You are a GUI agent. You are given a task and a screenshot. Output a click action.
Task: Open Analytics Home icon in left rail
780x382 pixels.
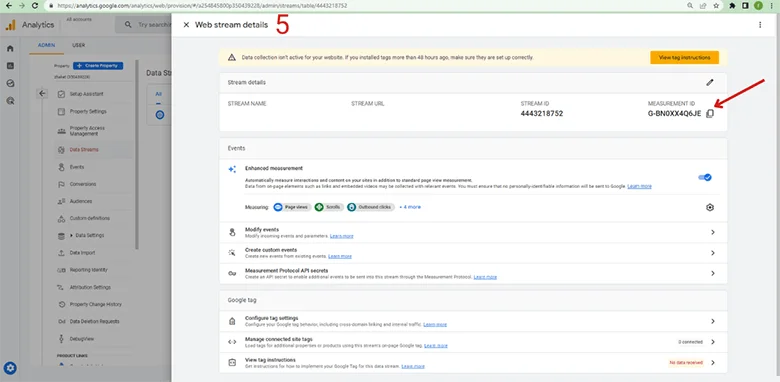pyautogui.click(x=10, y=49)
